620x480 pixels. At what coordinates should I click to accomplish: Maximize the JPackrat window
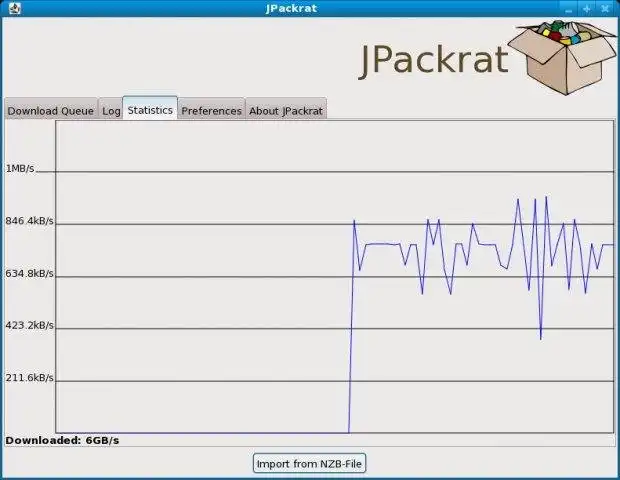point(587,9)
